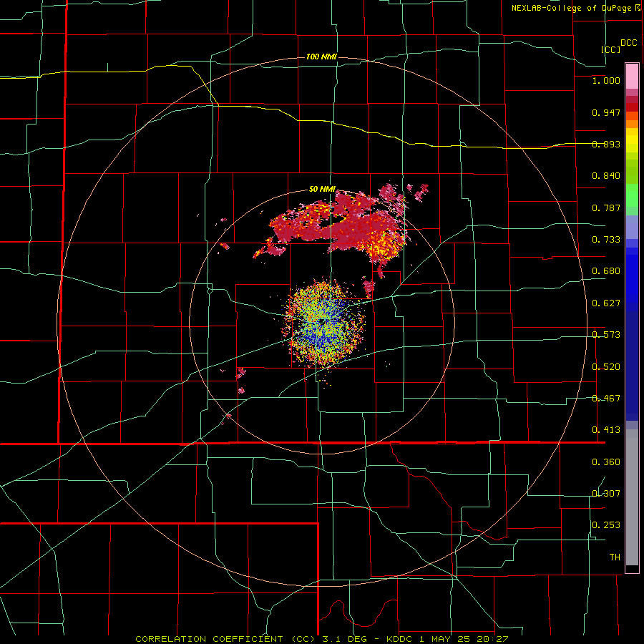644x644 pixels.
Task: Select the 0.573 scale value
Action: 606,335
